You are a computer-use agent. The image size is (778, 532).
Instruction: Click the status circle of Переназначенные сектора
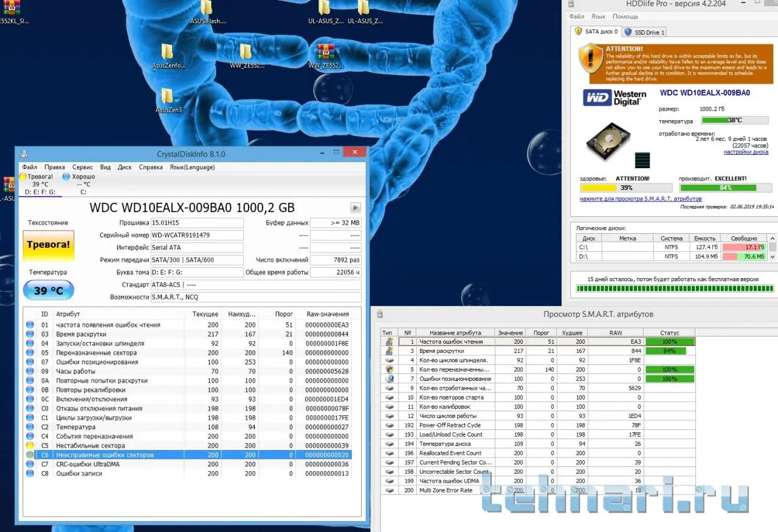30,353
